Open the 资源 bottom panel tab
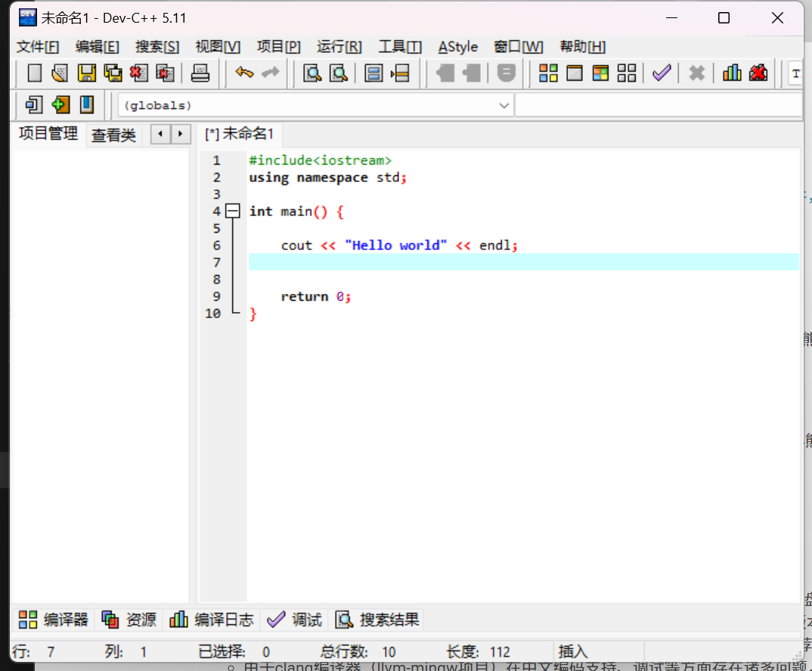 click(x=129, y=619)
